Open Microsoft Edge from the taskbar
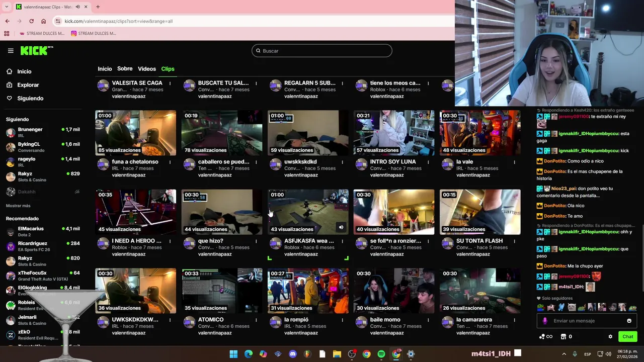The image size is (644, 362). click(x=249, y=354)
